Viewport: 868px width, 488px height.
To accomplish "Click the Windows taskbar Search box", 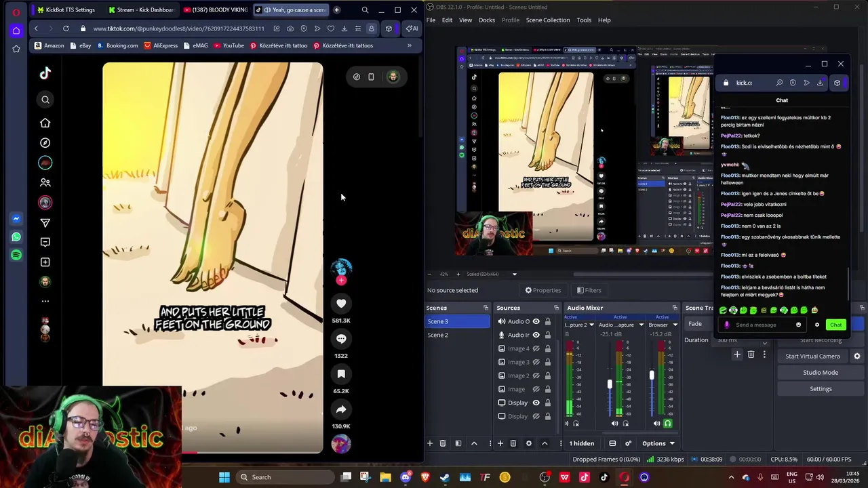I will [x=285, y=477].
